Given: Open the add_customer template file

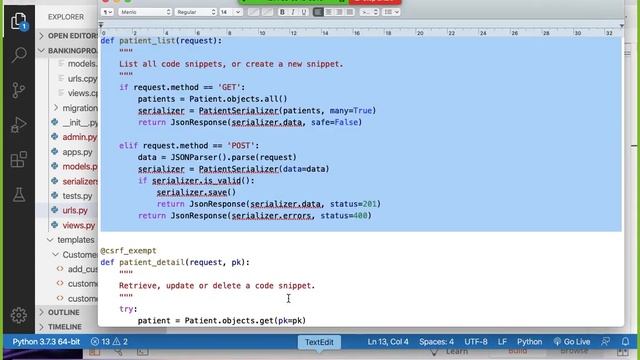Looking at the screenshot, I should (82, 269).
